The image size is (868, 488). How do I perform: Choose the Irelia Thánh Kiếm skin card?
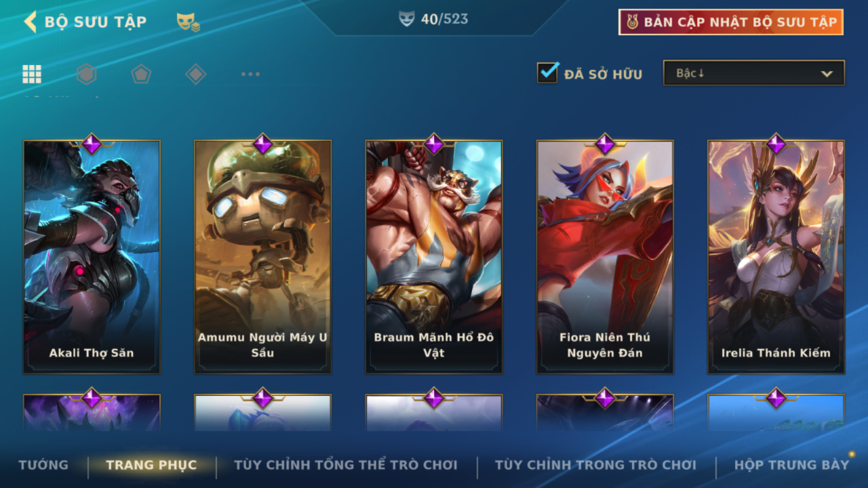tap(776, 256)
